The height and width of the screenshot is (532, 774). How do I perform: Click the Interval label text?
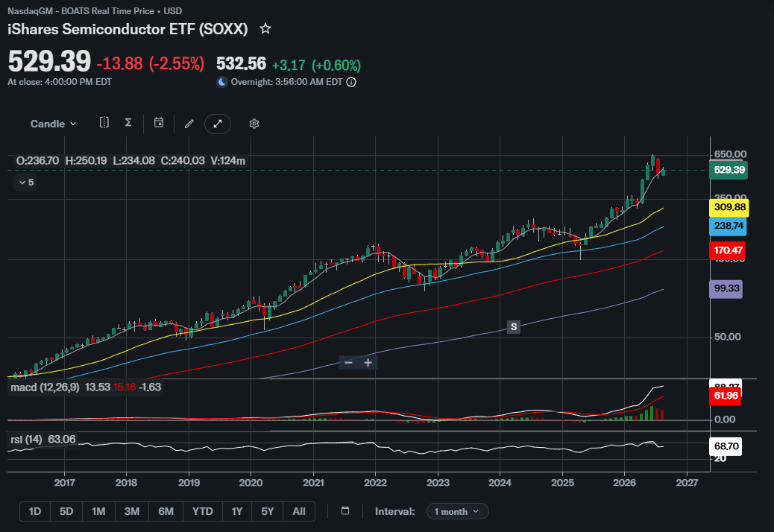[x=394, y=511]
